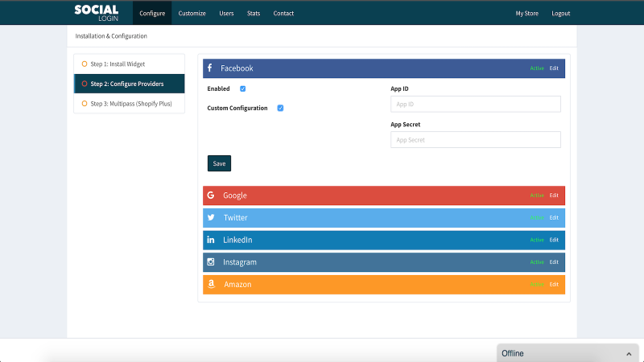Expand the Amazon provider panel
The height and width of the screenshot is (362, 644).
pyautogui.click(x=384, y=284)
